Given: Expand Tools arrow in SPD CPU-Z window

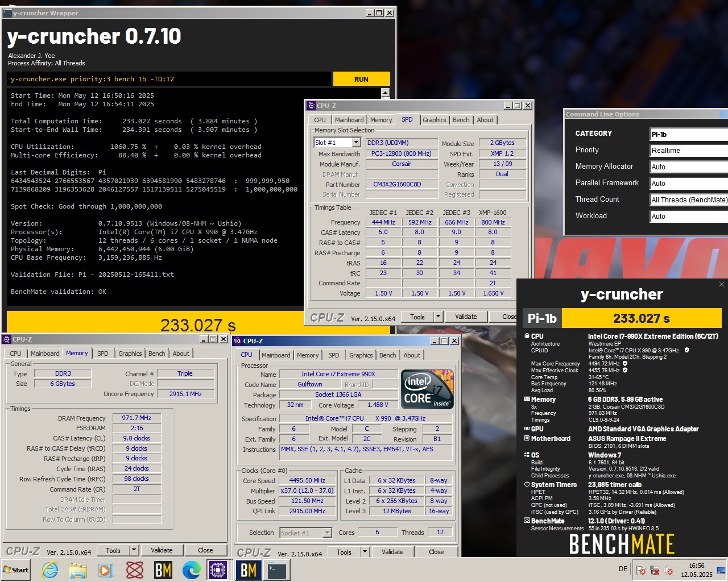Looking at the screenshot, I should point(438,317).
